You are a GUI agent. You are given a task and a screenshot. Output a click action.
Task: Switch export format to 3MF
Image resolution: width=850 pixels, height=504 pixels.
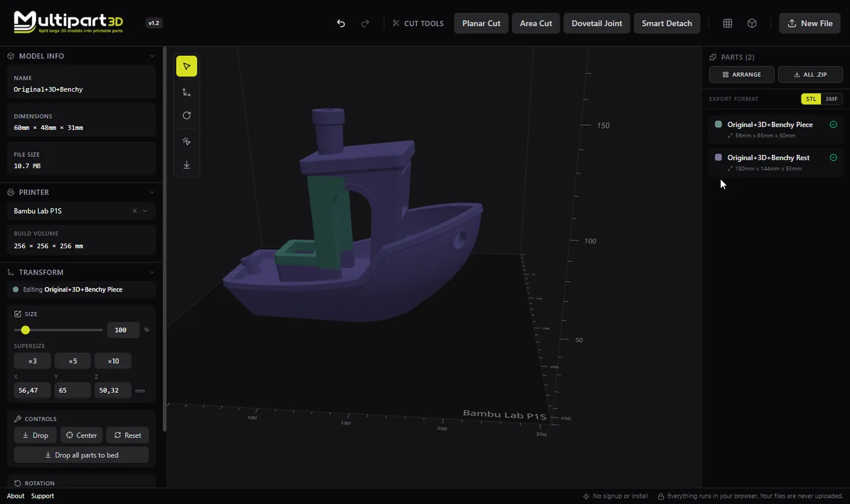point(832,99)
